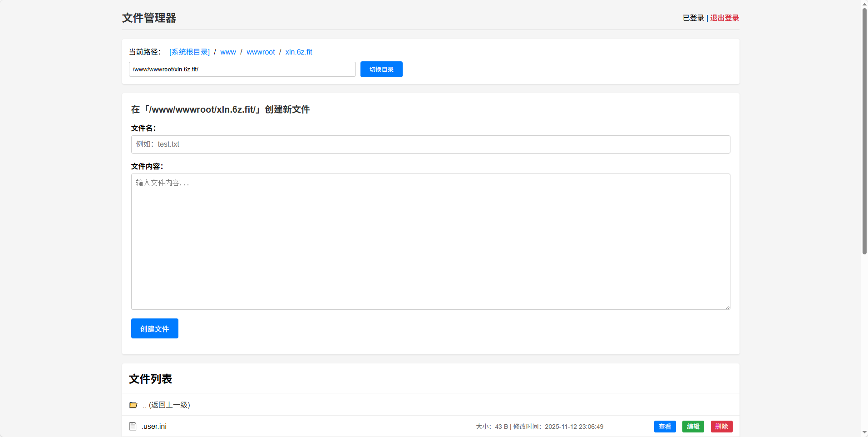Click the .user.ini file name
Viewport: 868px width, 437px height.
tap(154, 426)
